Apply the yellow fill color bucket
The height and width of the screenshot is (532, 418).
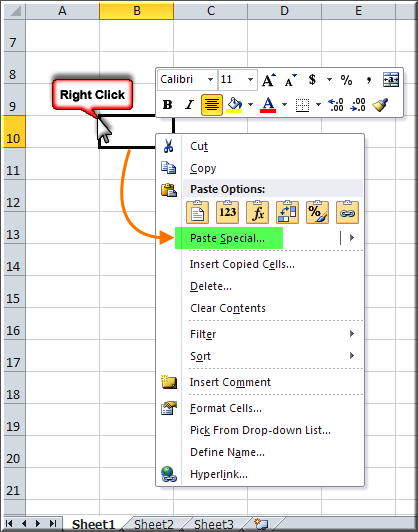(234, 105)
